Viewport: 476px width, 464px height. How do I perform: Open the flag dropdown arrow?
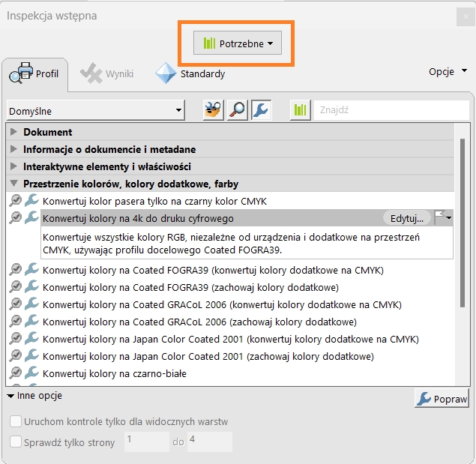449,218
